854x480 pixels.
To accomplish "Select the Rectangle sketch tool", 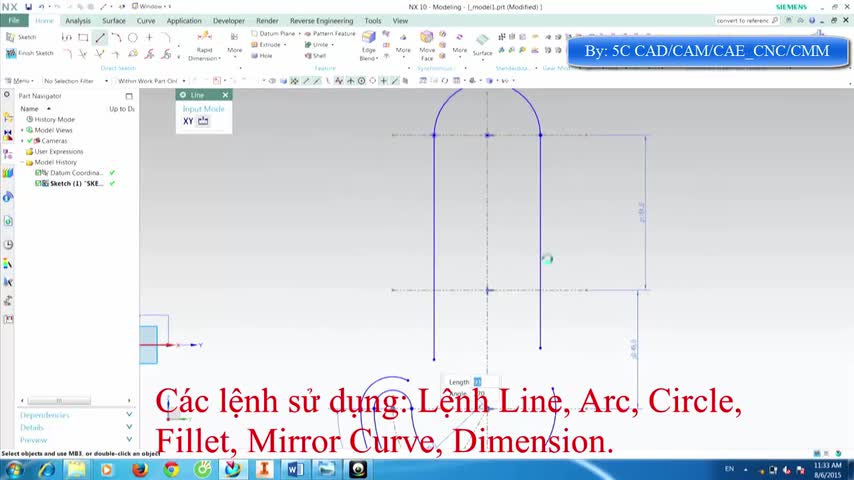I will tap(83, 38).
